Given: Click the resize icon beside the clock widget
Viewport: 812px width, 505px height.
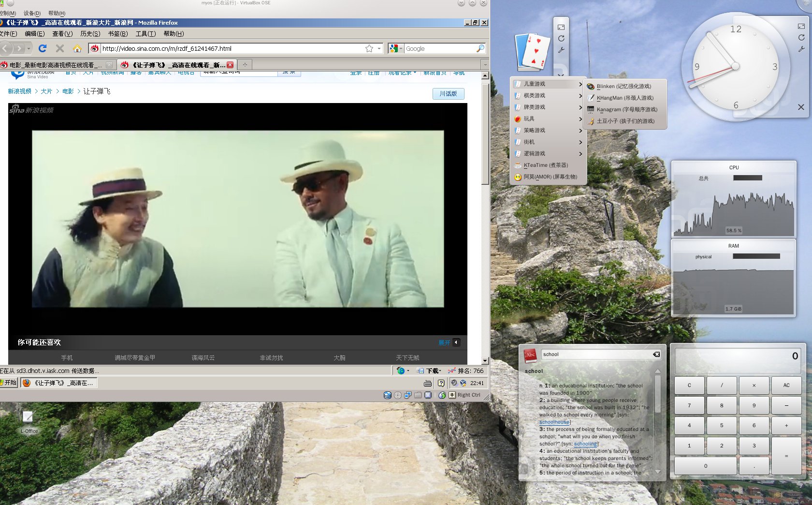Looking at the screenshot, I should [x=801, y=26].
